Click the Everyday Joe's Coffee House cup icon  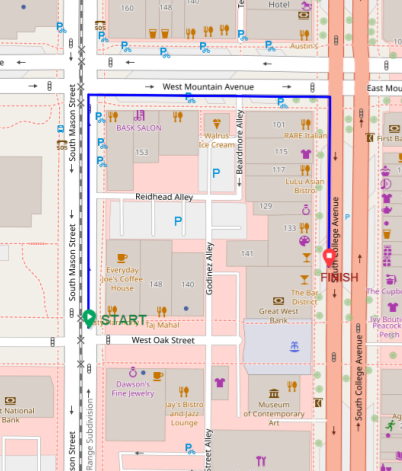[x=122, y=258]
